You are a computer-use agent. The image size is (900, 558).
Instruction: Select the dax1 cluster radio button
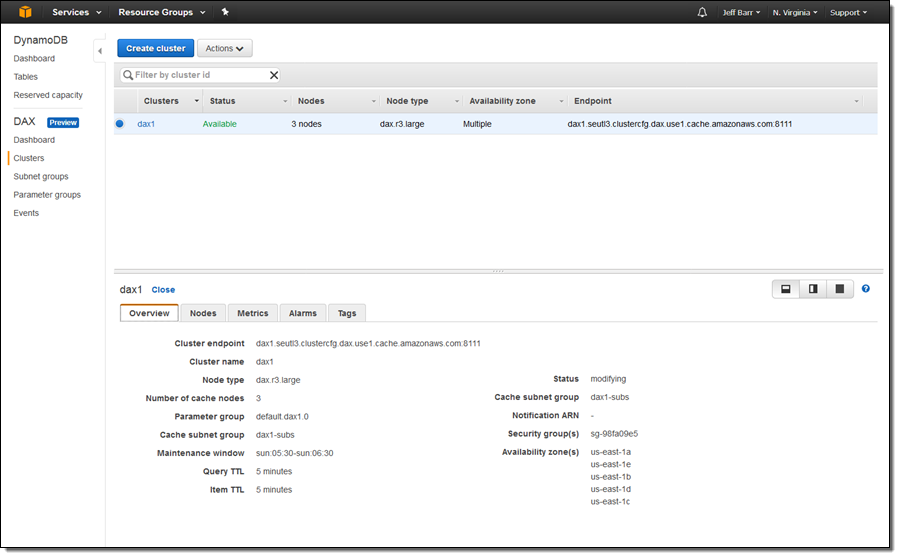120,124
